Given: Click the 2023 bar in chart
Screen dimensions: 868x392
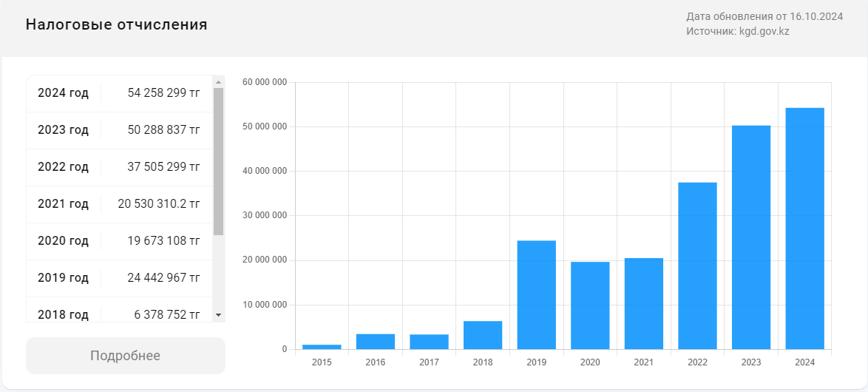Looking at the screenshot, I should pyautogui.click(x=751, y=237).
